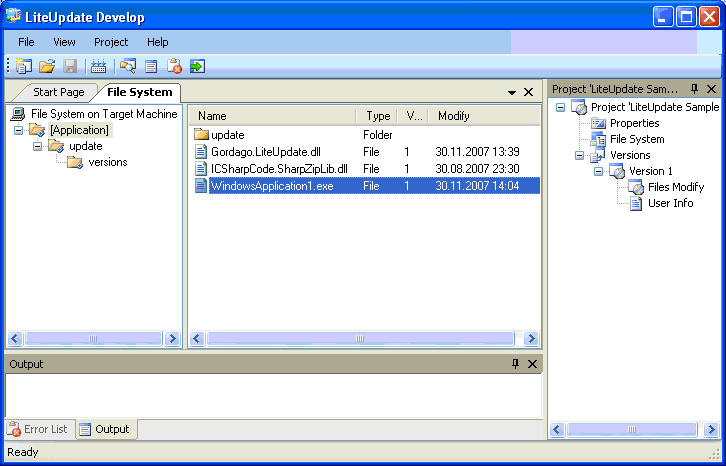Click the magnifier explorer toolbar icon
This screenshot has width=726, height=466.
(x=127, y=67)
